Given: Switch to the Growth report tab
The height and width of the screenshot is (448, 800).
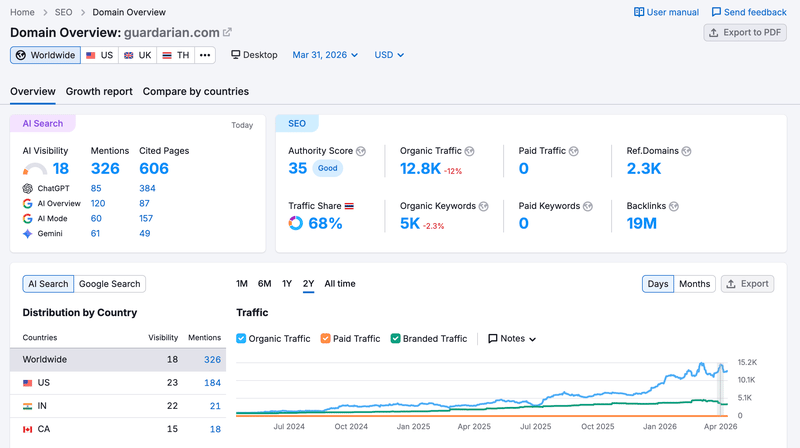Looking at the screenshot, I should click(99, 91).
